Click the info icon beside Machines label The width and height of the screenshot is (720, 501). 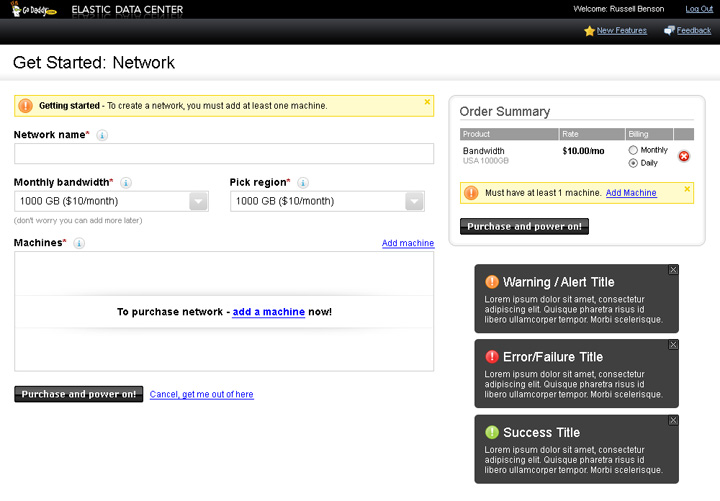[79, 243]
